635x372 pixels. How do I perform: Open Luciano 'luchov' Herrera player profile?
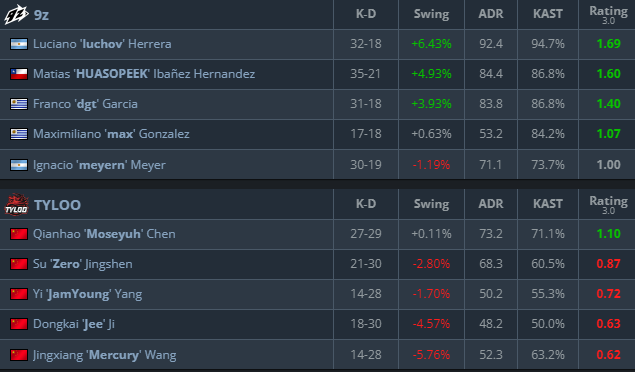[102, 44]
